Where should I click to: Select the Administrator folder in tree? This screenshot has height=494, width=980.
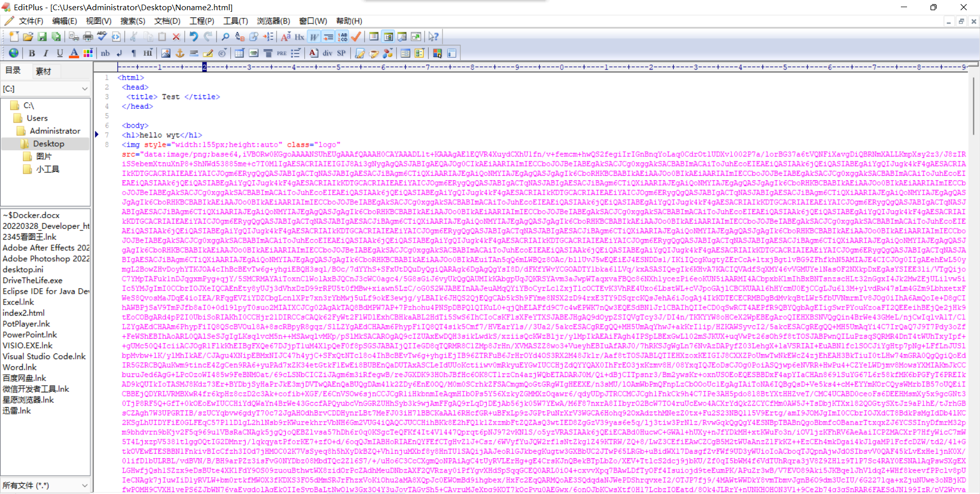[55, 131]
